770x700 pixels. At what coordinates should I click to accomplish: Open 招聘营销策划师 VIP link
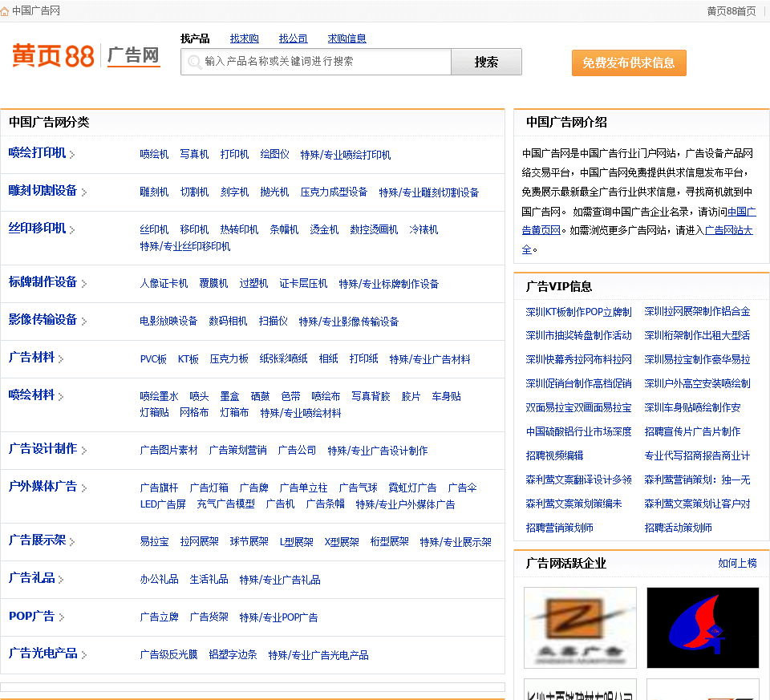(559, 528)
